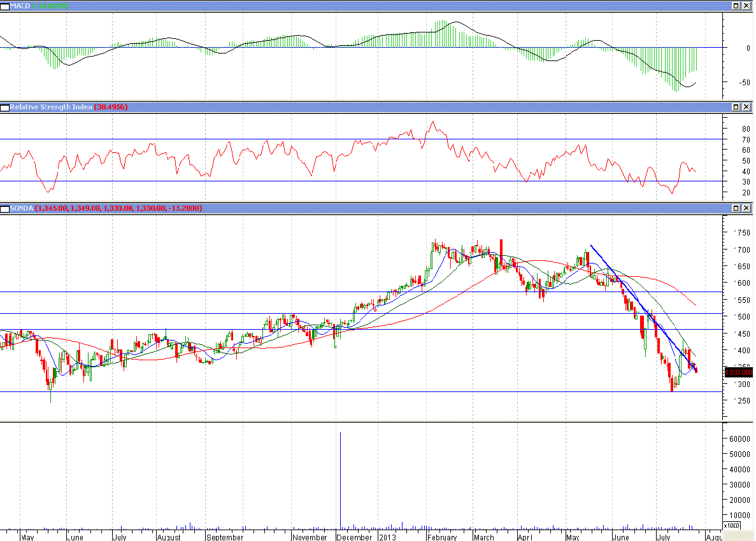Click the x1000 volume scale label
The height and width of the screenshot is (541, 756).
(x=732, y=526)
